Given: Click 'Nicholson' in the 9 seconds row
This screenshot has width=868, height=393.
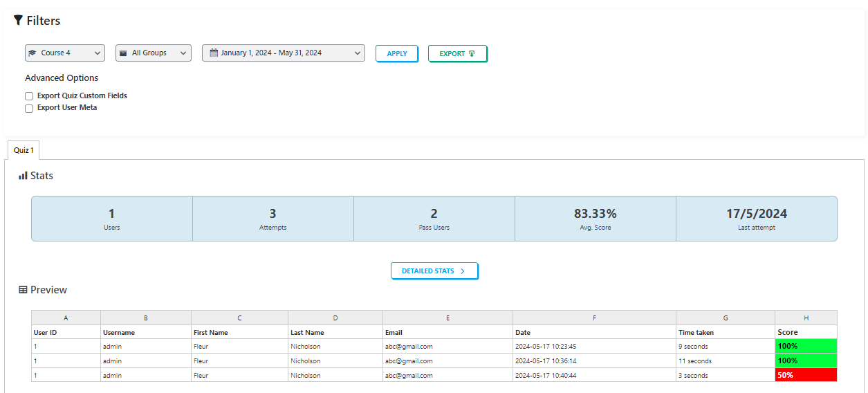Looking at the screenshot, I should [x=306, y=347].
